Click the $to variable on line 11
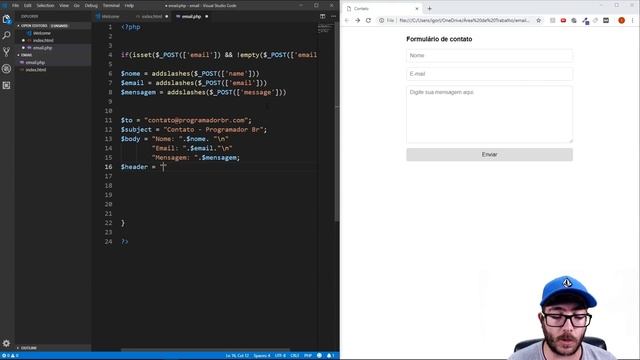This screenshot has width=640, height=360. (127, 120)
